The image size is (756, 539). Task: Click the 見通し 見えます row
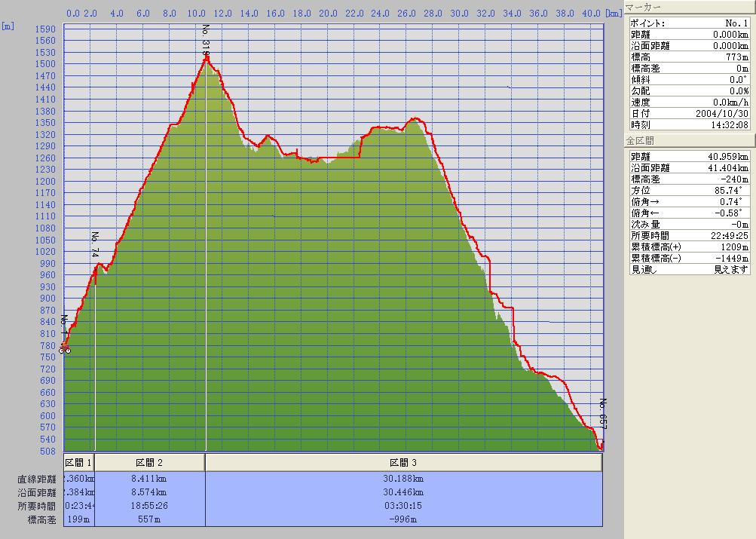coord(690,269)
